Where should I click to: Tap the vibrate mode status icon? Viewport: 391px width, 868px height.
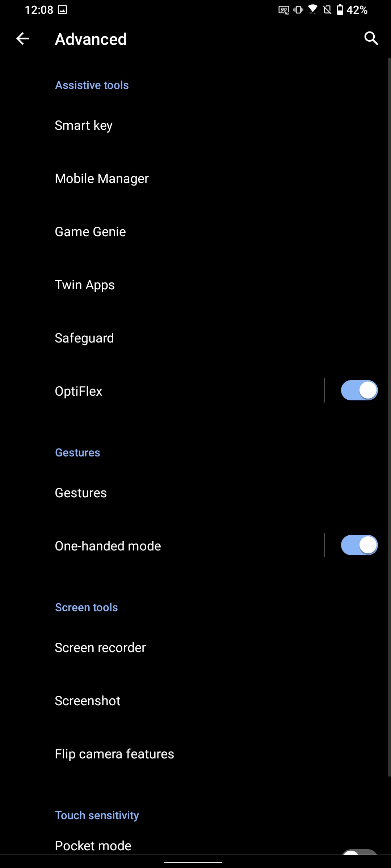coord(298,10)
